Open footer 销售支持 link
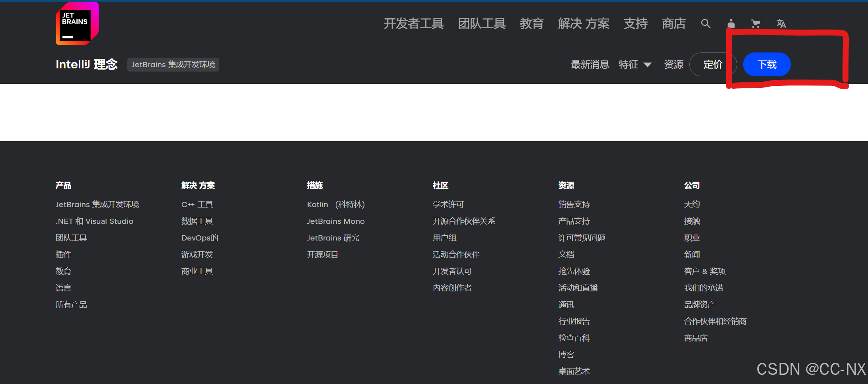The image size is (868, 384). [x=574, y=204]
